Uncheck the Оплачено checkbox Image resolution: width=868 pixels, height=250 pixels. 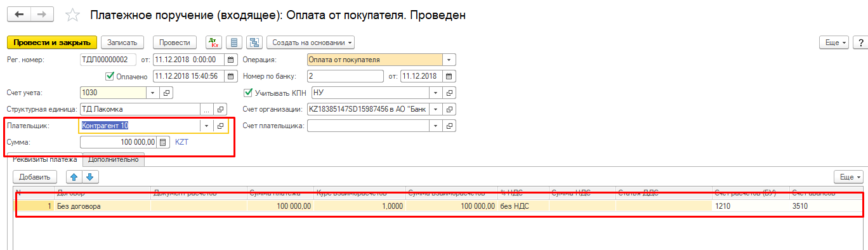tap(109, 76)
